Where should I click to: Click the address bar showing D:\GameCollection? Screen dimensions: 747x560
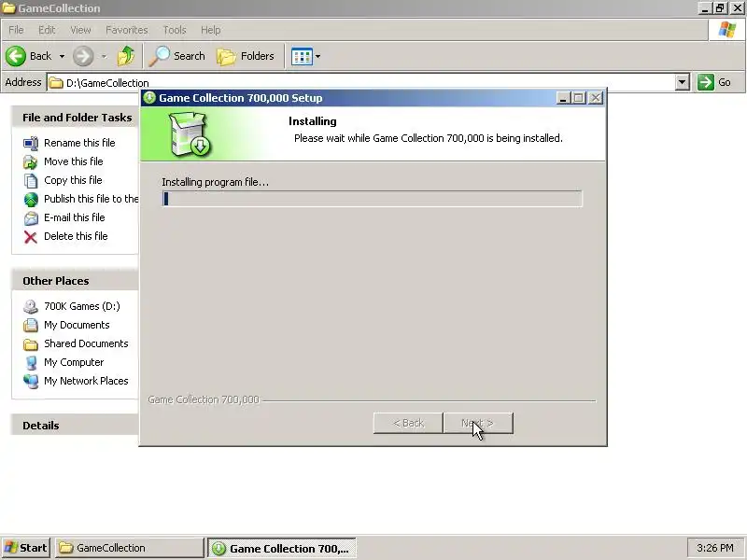(360, 83)
